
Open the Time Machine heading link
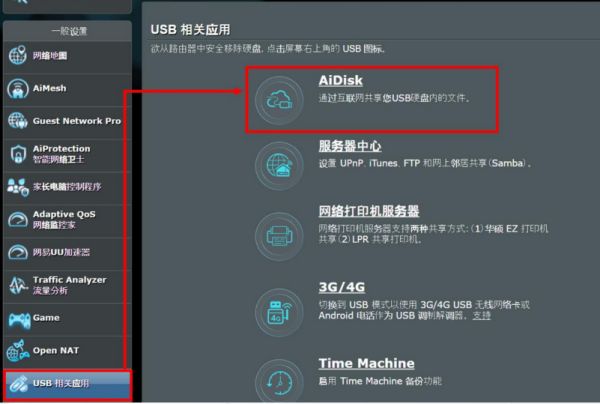click(x=366, y=363)
